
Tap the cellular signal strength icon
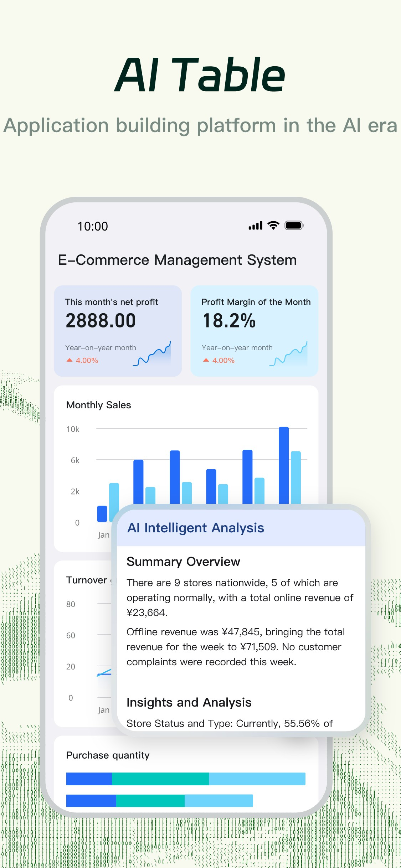pos(255,226)
